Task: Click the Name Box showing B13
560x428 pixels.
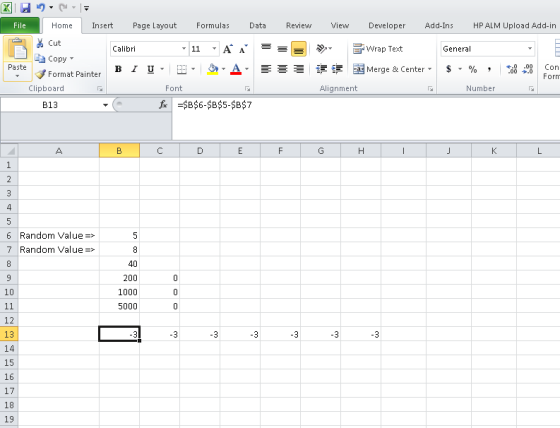Action: point(50,105)
